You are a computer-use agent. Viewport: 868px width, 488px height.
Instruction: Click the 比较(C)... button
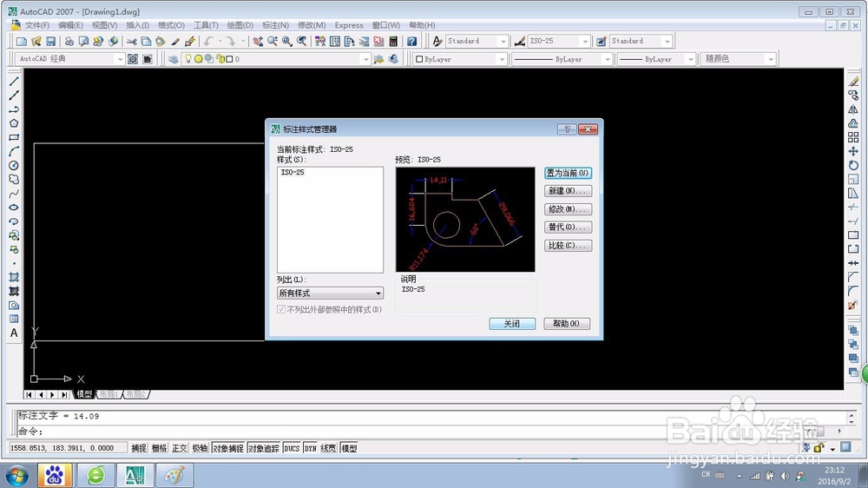568,246
